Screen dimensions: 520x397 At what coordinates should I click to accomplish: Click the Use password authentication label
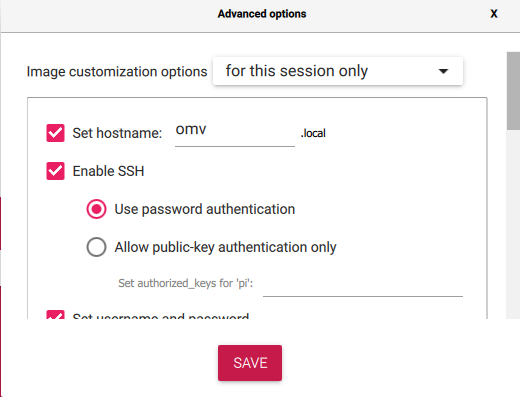point(205,209)
